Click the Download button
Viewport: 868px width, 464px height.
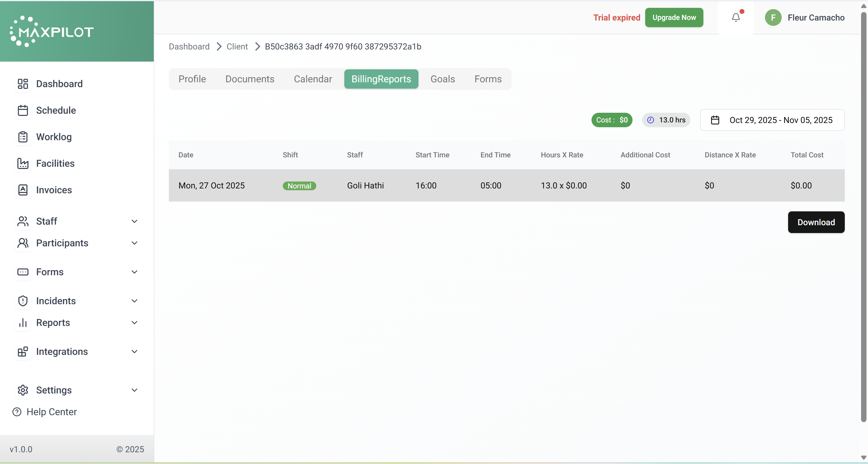click(x=816, y=222)
